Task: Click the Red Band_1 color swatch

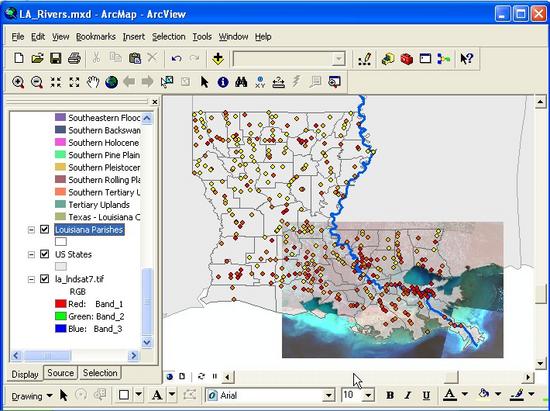Action: (x=61, y=304)
